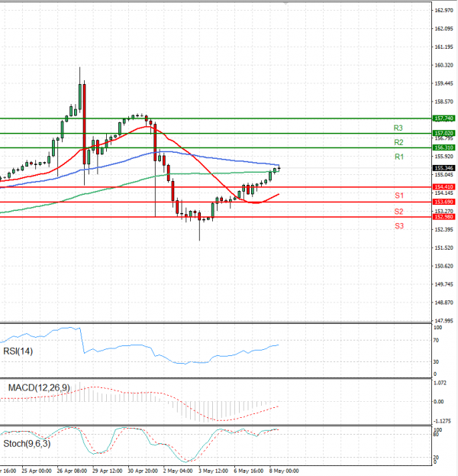Screen dimensions: 458x476
Task: Click the 155.920 price axis value
Action: (443, 157)
